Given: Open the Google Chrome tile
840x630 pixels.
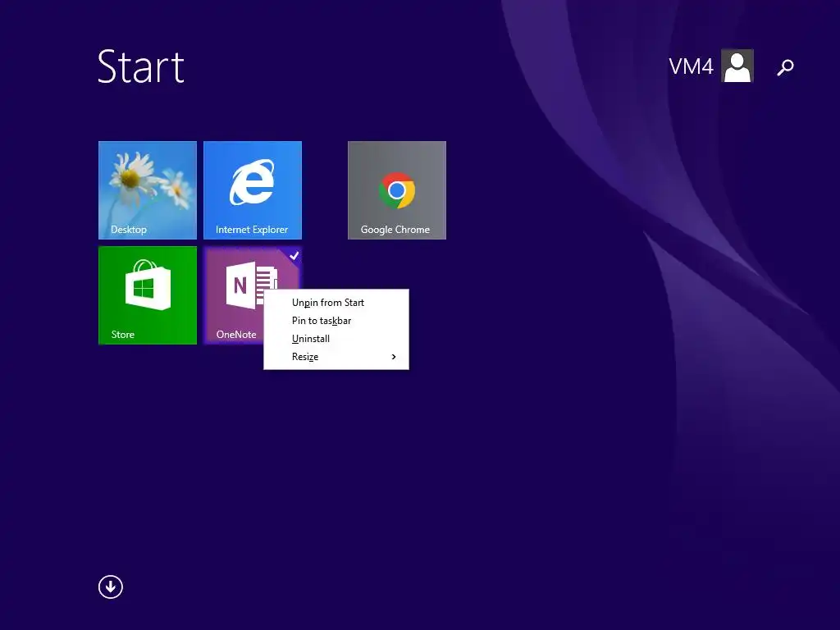Looking at the screenshot, I should click(x=397, y=190).
